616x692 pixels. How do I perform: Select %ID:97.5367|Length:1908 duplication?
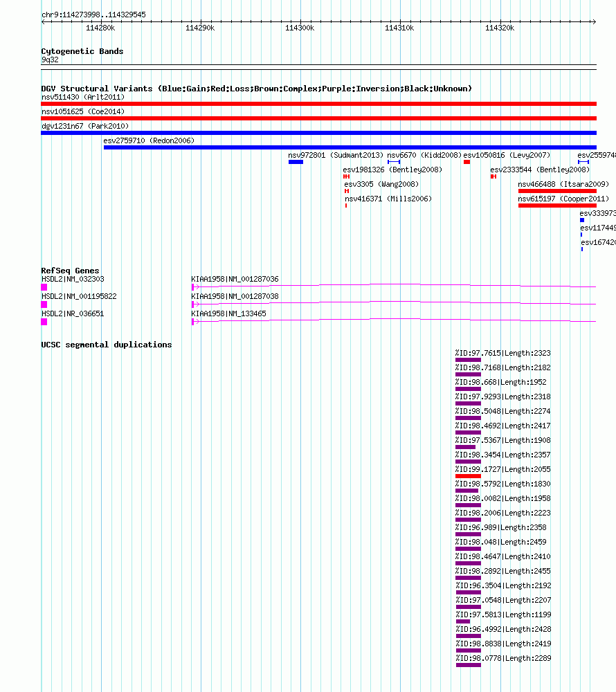click(x=503, y=440)
